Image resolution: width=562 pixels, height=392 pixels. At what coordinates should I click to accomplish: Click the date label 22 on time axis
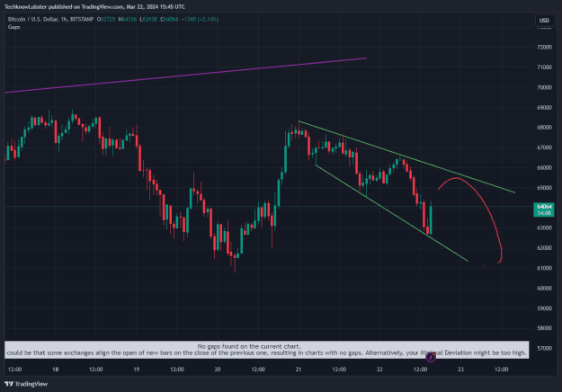(x=379, y=370)
